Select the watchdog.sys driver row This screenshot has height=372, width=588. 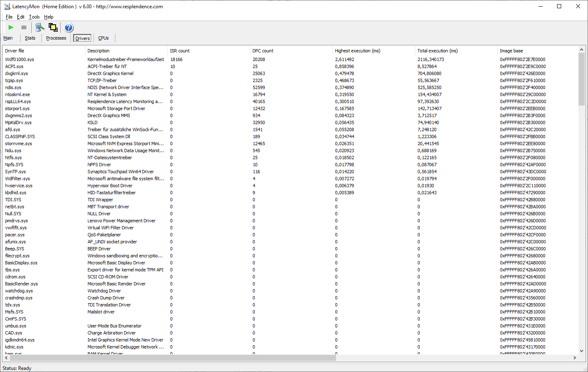click(x=290, y=291)
